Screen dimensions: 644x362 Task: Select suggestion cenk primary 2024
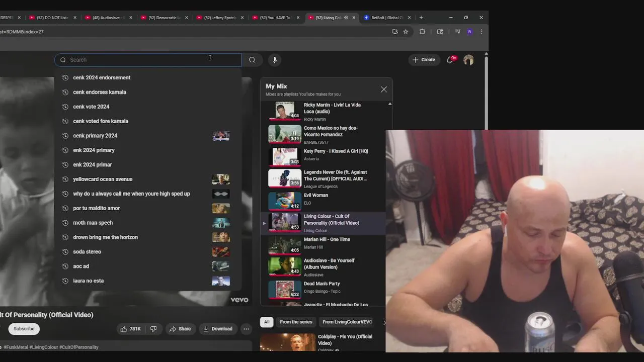[x=148, y=136]
